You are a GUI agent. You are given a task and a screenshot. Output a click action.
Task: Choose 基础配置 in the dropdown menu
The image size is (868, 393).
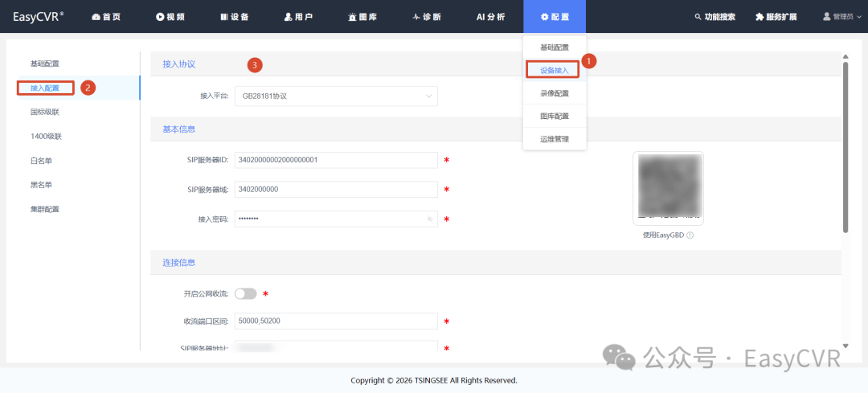tap(555, 47)
